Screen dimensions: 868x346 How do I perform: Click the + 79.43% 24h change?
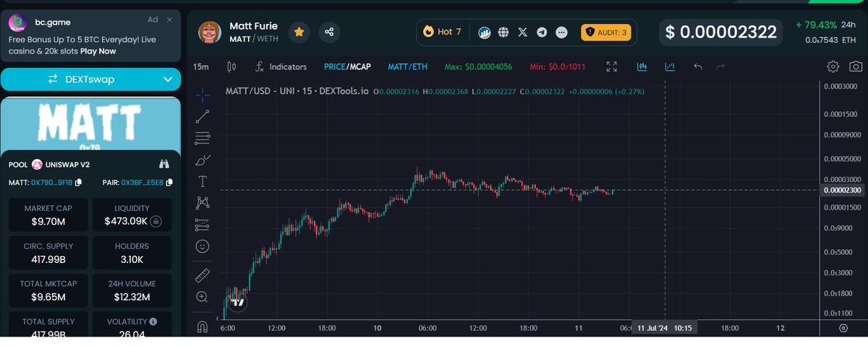tap(825, 25)
